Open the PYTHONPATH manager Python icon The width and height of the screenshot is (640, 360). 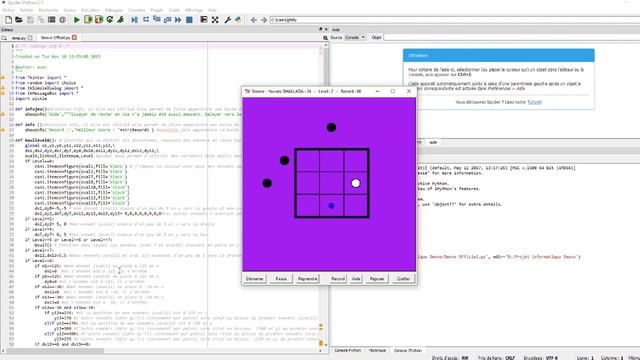[238, 20]
